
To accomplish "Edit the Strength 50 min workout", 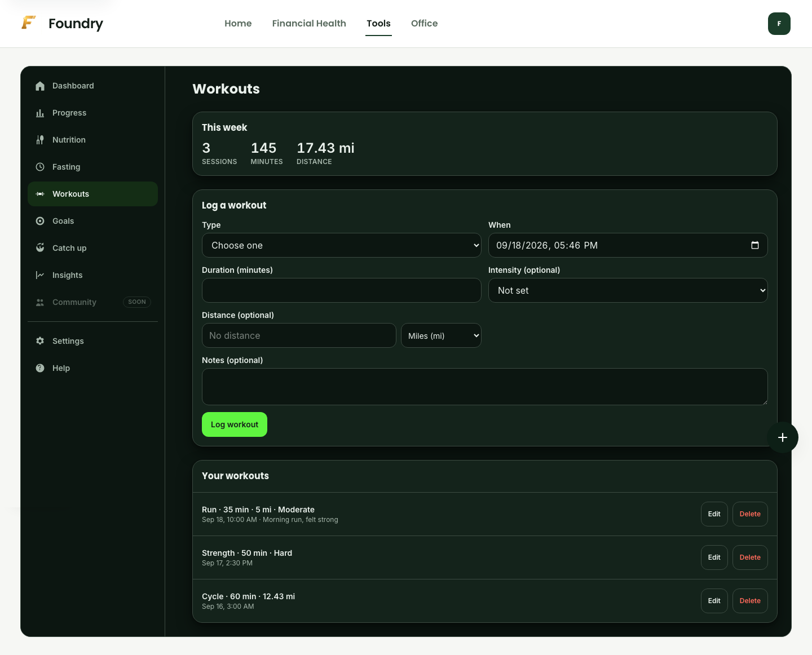I will coord(714,557).
